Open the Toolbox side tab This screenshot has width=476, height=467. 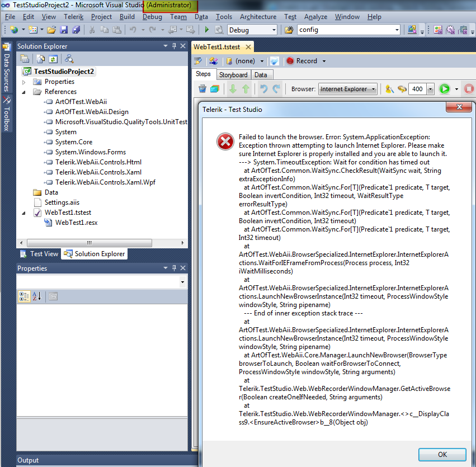point(7,114)
